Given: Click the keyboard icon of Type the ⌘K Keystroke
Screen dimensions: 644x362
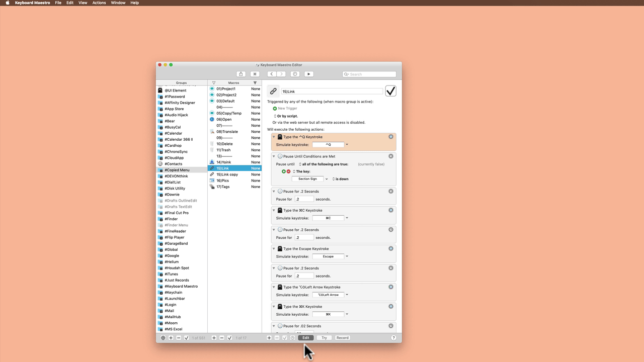Looking at the screenshot, I should point(280,307).
